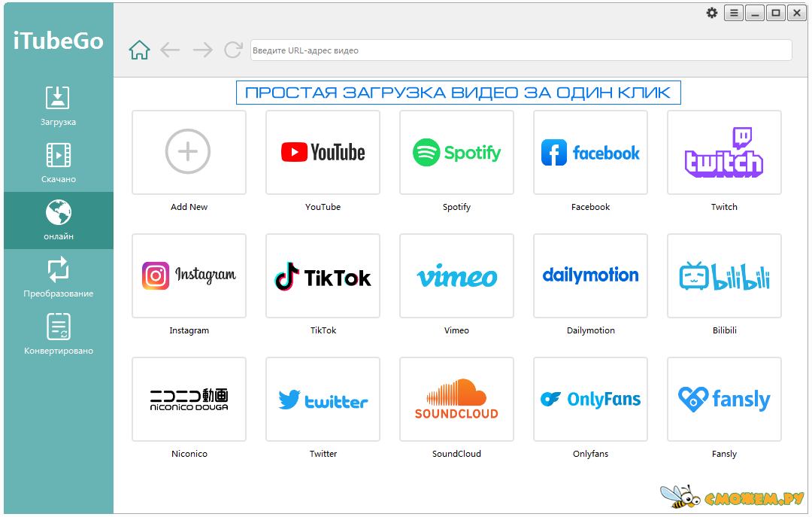The height and width of the screenshot is (517, 812).
Task: Open the Instagram site tile
Action: pos(189,276)
